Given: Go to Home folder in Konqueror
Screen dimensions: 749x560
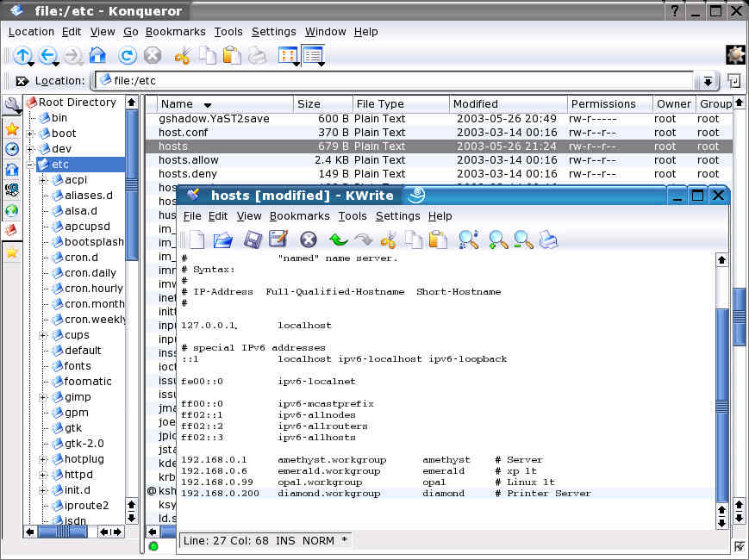Looking at the screenshot, I should pos(98,55).
